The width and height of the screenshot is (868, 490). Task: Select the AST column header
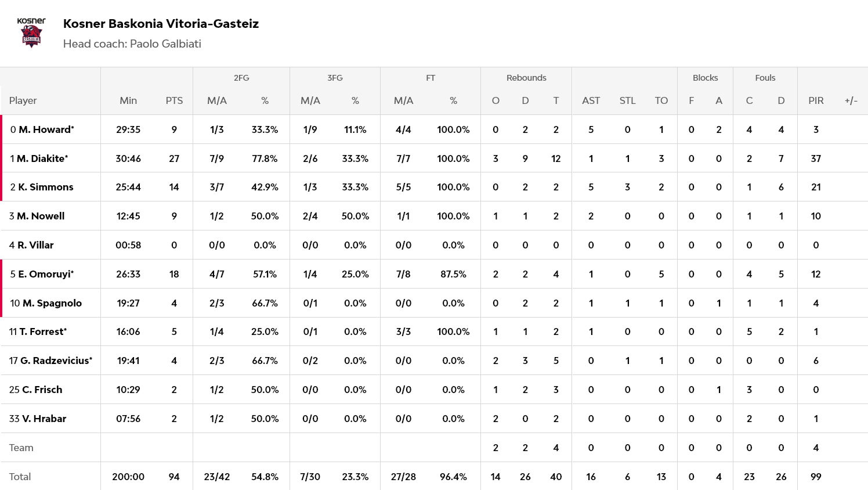click(591, 100)
